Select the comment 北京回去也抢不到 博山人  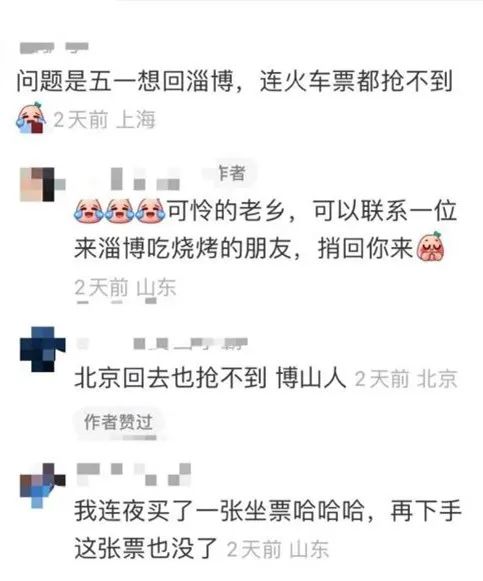click(x=210, y=378)
